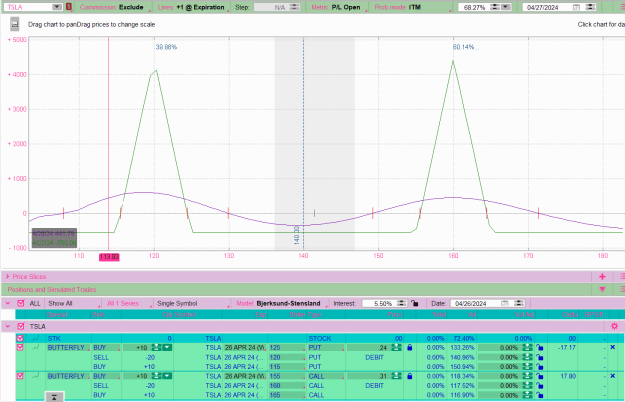This screenshot has width=625, height=402.
Task: Change the 125 strike of the PUT butterfly
Action: tap(286, 347)
